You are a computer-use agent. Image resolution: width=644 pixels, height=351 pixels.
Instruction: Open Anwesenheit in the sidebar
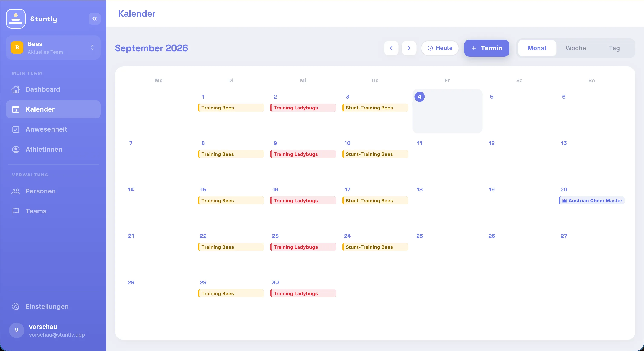53,129
